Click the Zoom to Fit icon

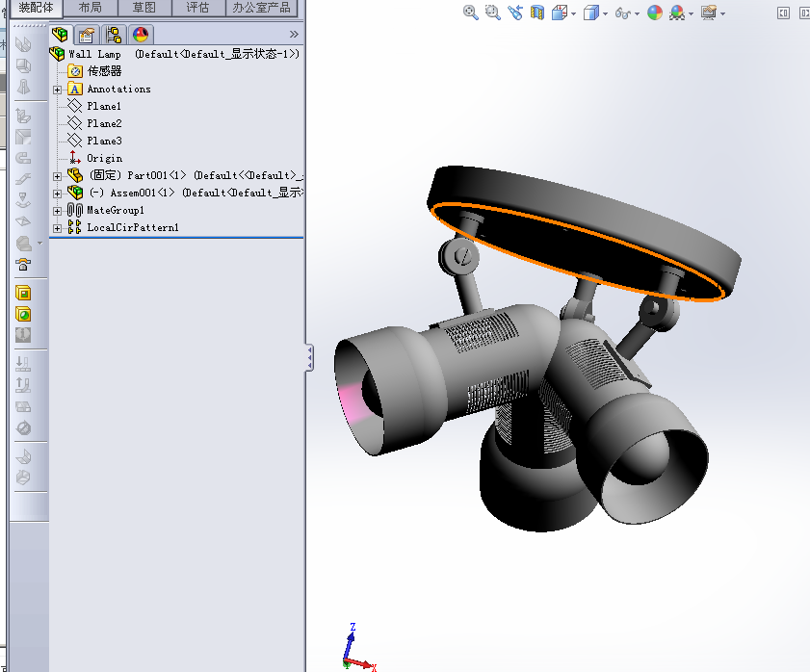pos(470,13)
